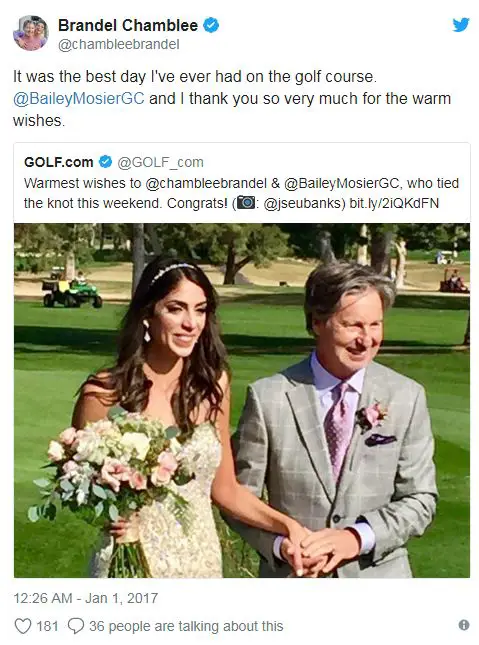Click the camera emoji in quoted tweet
The height and width of the screenshot is (645, 479).
point(246,203)
